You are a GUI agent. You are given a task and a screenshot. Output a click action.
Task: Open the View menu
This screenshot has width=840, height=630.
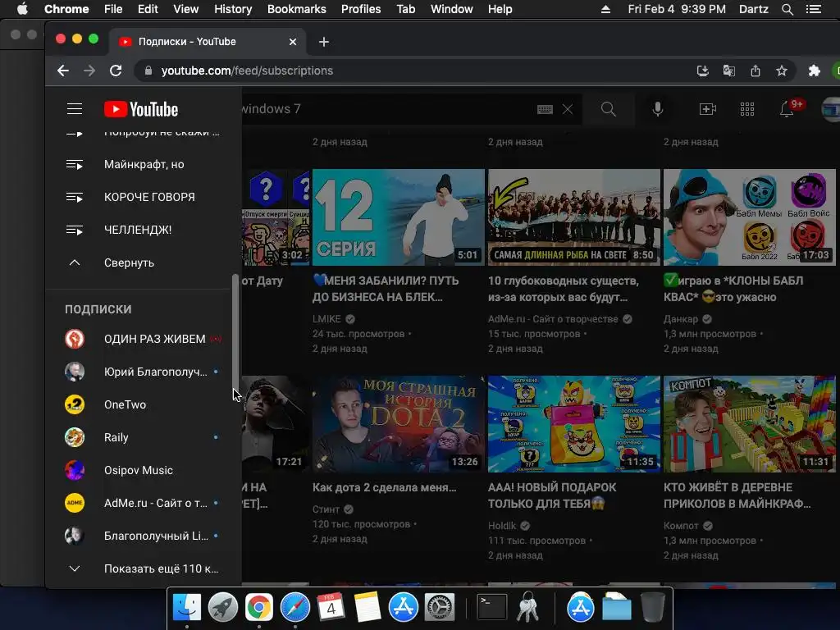pyautogui.click(x=186, y=9)
